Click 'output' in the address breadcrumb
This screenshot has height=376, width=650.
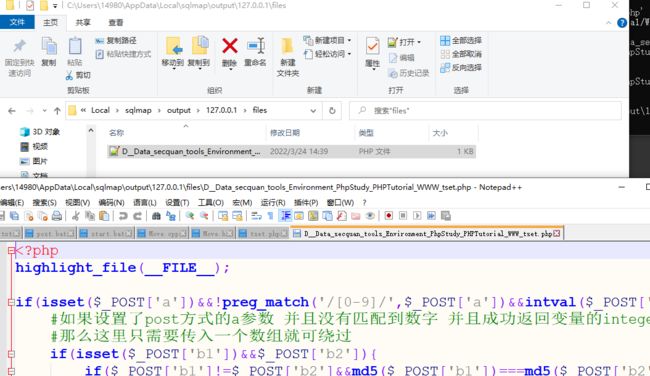(179, 110)
